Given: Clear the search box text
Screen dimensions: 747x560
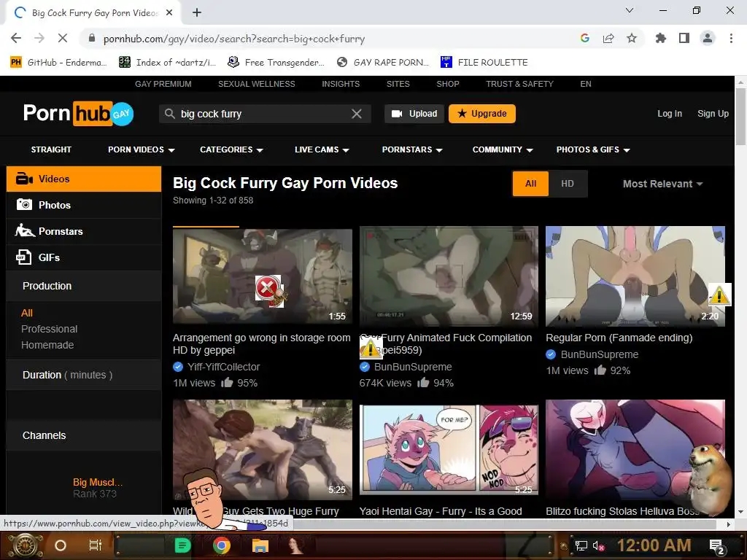Looking at the screenshot, I should [x=356, y=114].
